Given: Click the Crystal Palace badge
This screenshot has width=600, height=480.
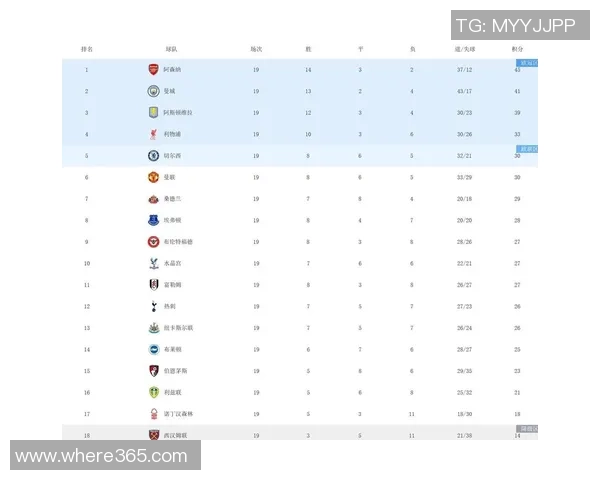Looking at the screenshot, I should click(x=153, y=263).
